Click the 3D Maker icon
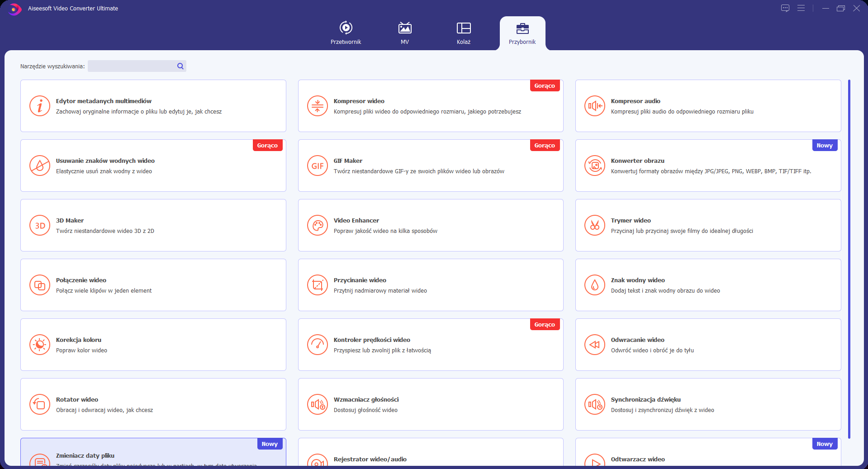 click(40, 225)
